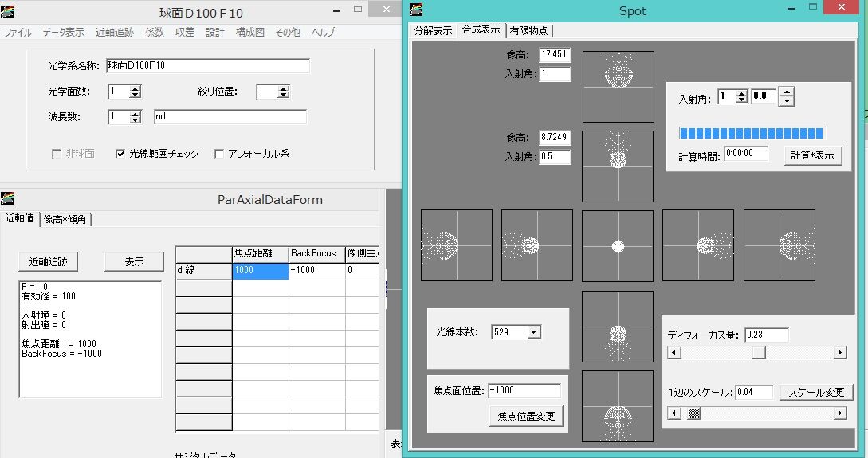This screenshot has width=868, height=458.
Task: Switch to the 分解表示 tab
Action: click(x=433, y=30)
